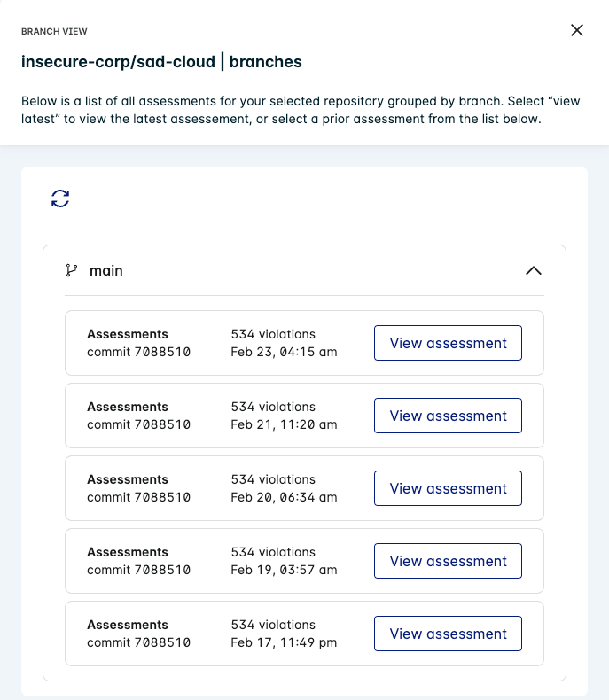Select the main branch name label
Screen dimensions: 609x700
[x=106, y=270]
